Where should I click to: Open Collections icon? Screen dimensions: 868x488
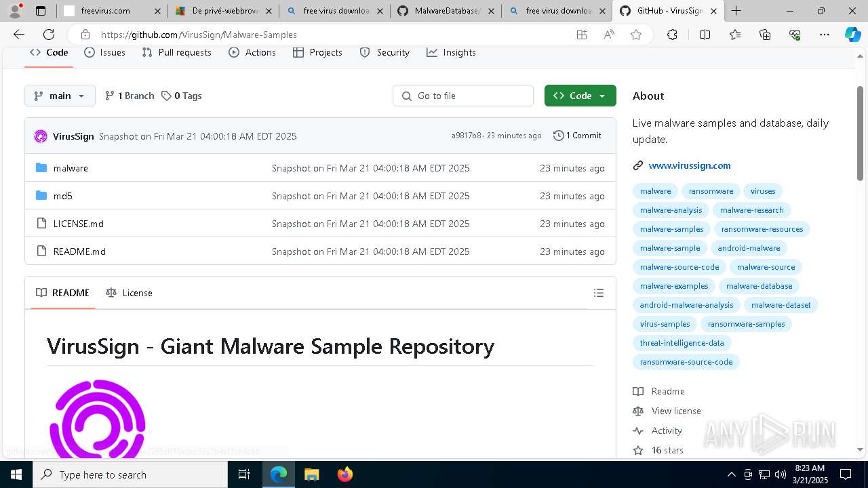click(x=765, y=35)
